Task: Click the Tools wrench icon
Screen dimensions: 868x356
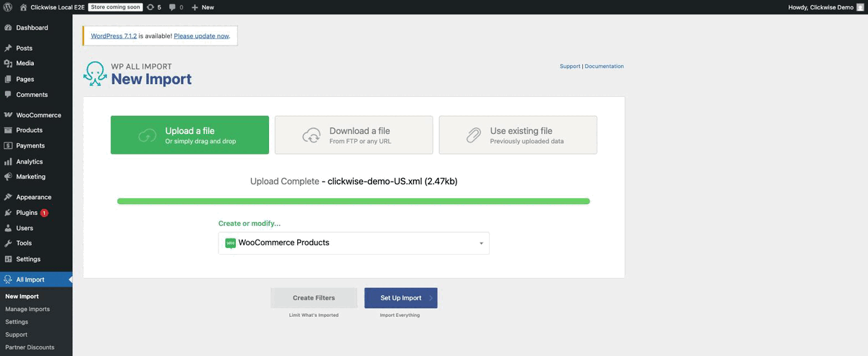Action: [x=8, y=243]
